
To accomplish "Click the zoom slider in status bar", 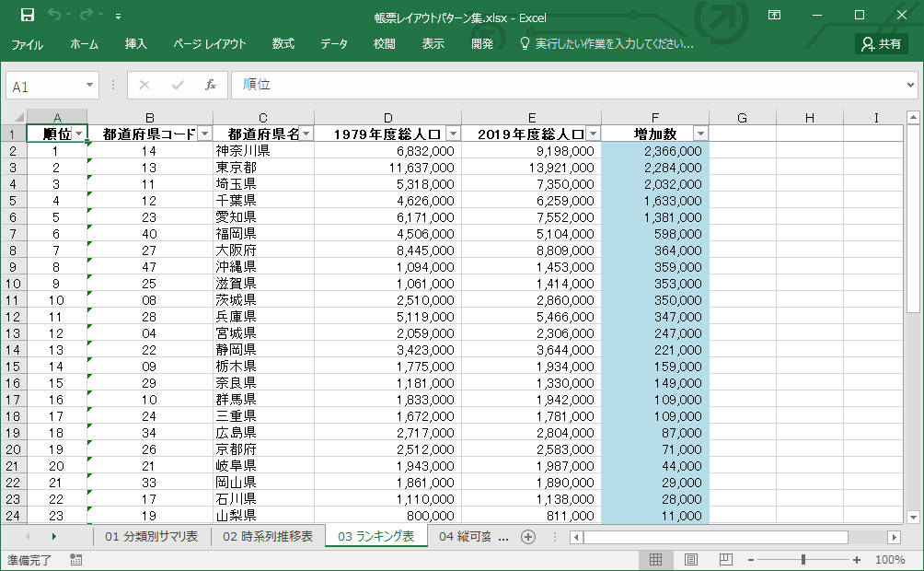I will pos(803,560).
